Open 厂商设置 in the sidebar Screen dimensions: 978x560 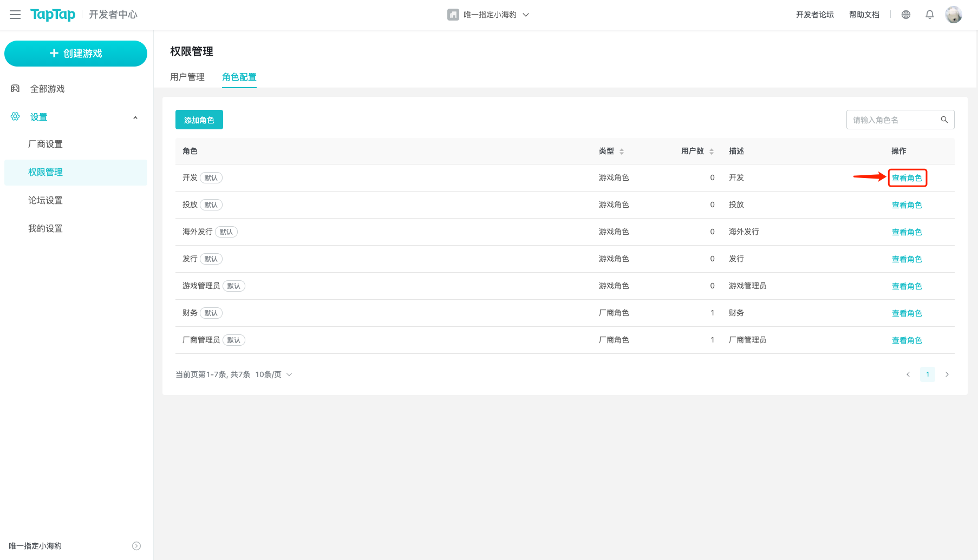point(45,144)
